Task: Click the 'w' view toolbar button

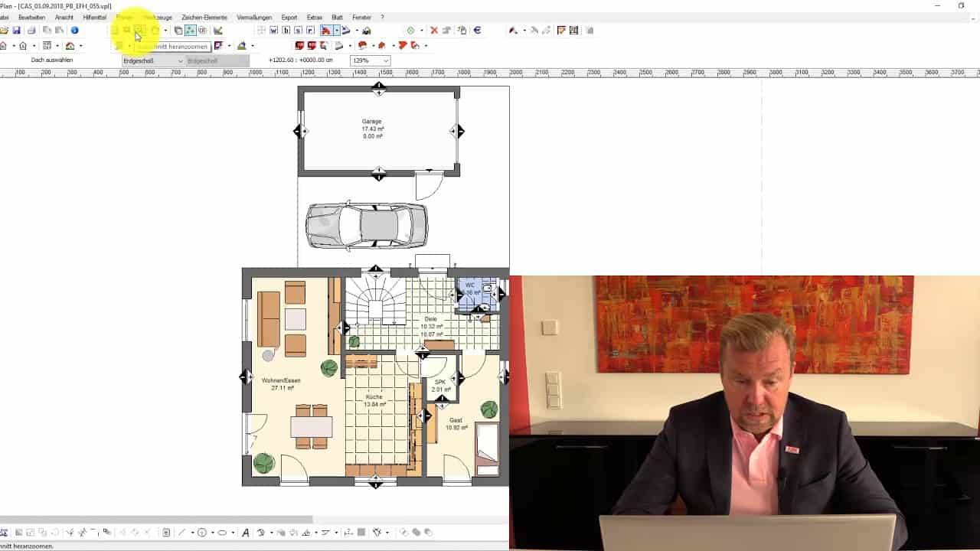Action: (x=273, y=31)
